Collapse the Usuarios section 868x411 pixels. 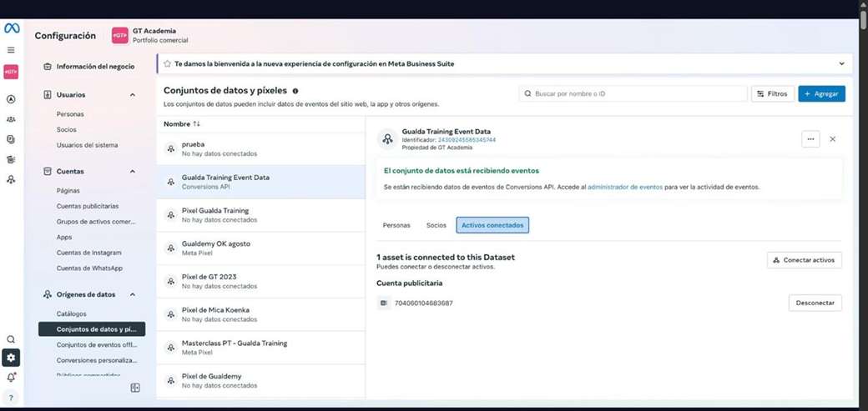(x=133, y=95)
